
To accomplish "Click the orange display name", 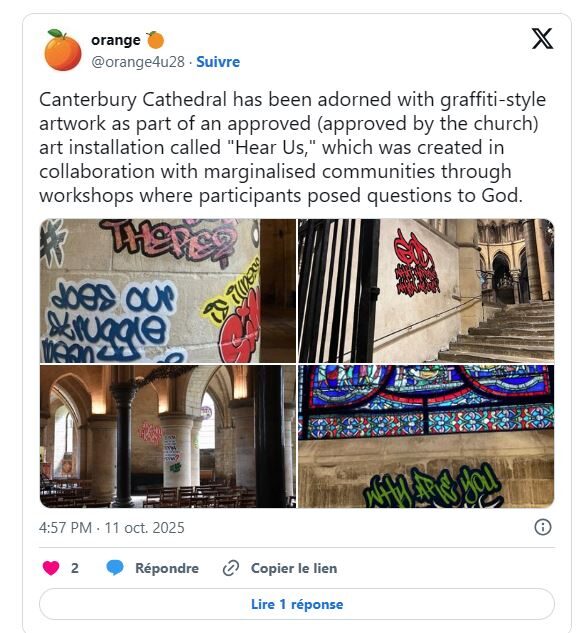I will (x=116, y=40).
